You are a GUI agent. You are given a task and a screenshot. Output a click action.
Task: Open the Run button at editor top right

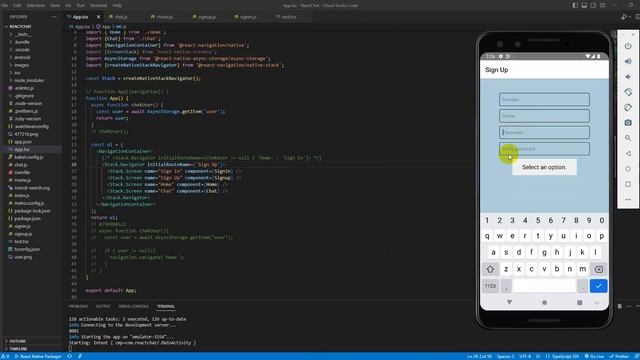click(624, 17)
